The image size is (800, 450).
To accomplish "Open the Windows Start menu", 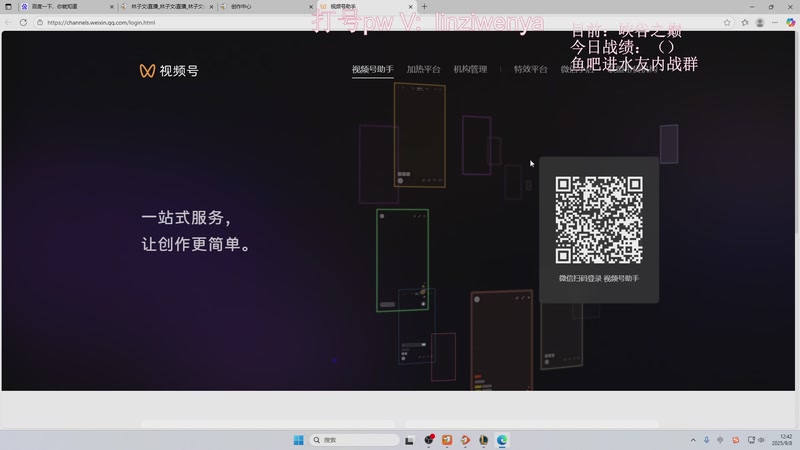I will click(298, 440).
